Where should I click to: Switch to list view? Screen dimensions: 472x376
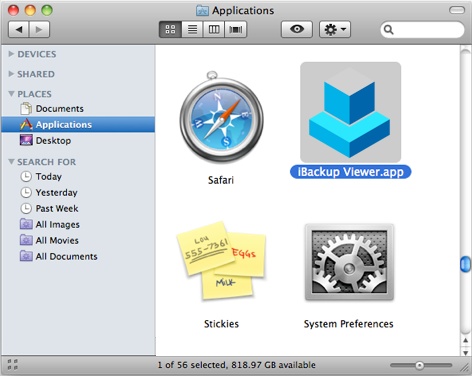192,29
